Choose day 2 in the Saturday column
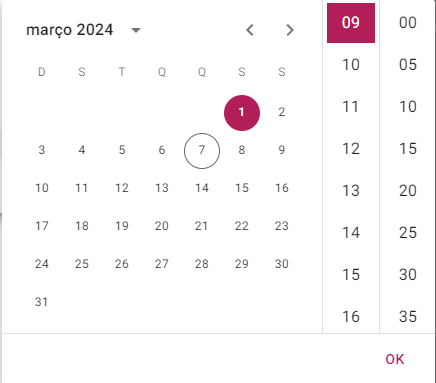 click(282, 112)
